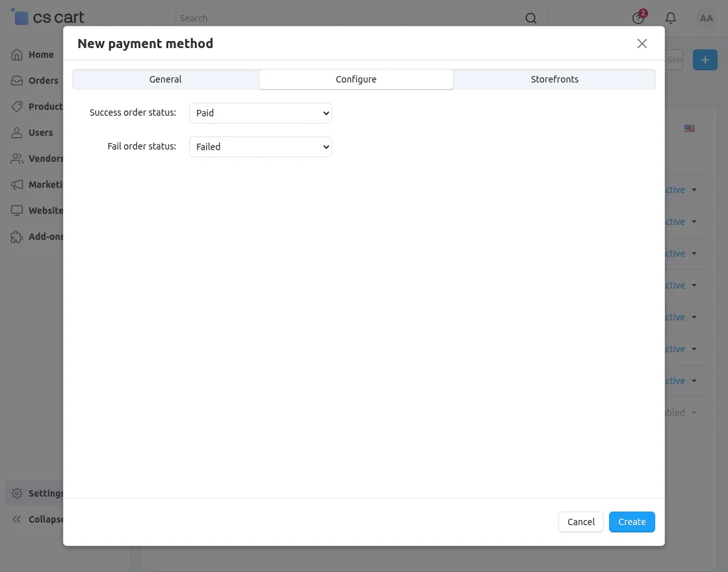Cancel the new payment method dialog
Screen dimensions: 728x572
581,522
